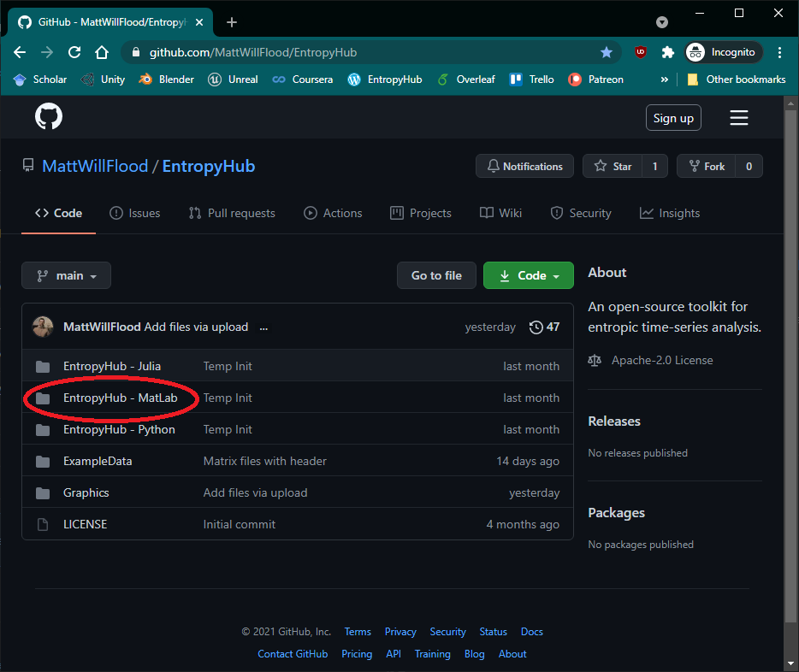Open the Incognito profile indicator

click(723, 52)
